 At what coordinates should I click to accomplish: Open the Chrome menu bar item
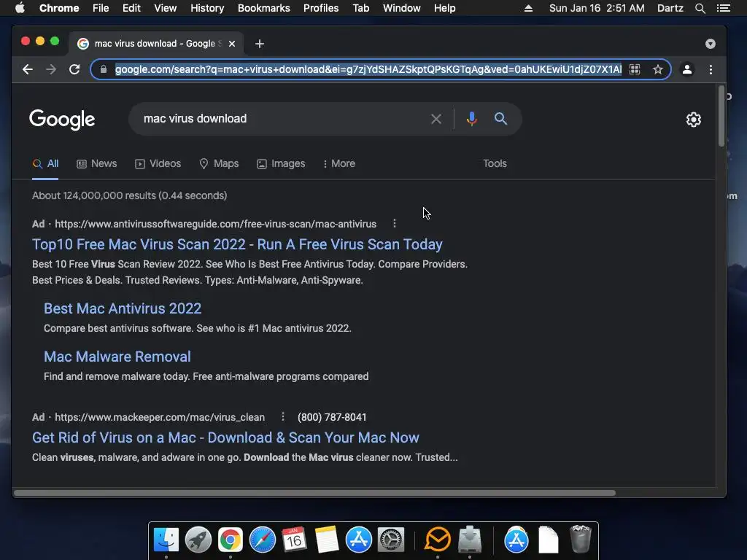59,8
